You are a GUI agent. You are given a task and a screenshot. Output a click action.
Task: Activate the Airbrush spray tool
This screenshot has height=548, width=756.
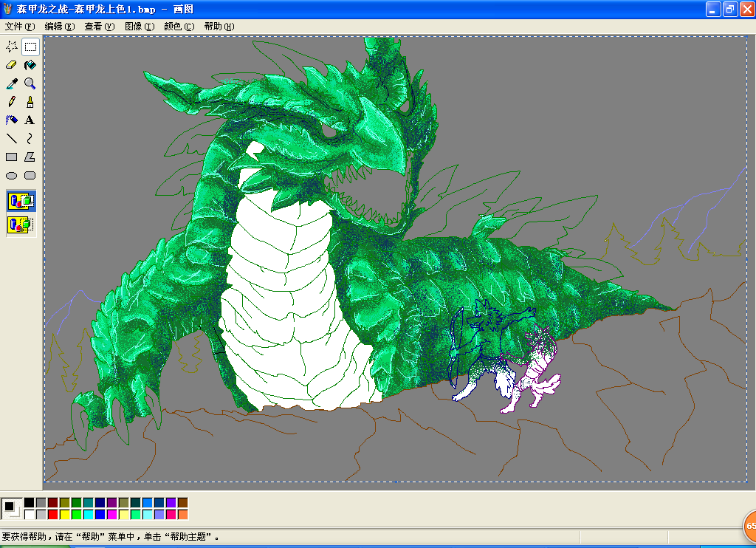coord(12,120)
